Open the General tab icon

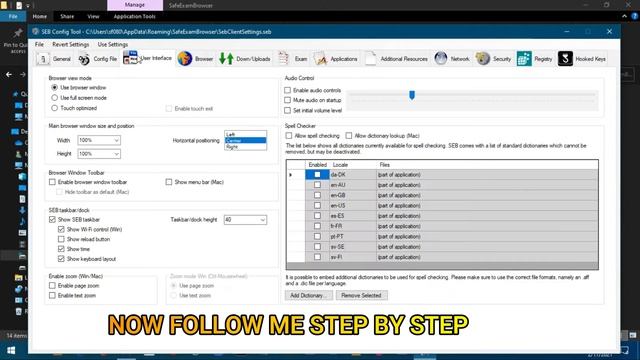coord(43,59)
